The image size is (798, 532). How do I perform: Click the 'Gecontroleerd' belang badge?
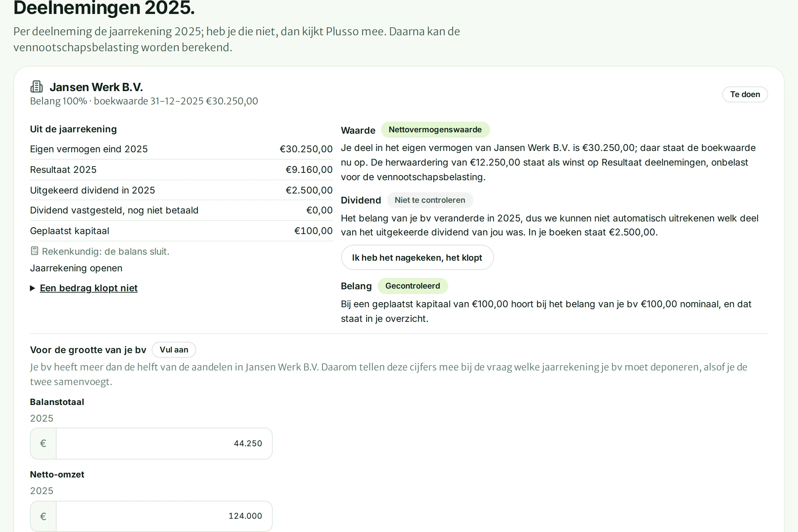(x=412, y=286)
